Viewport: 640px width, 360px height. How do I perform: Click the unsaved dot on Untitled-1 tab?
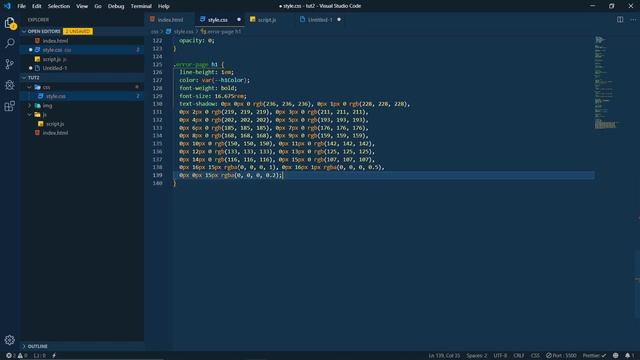point(339,20)
